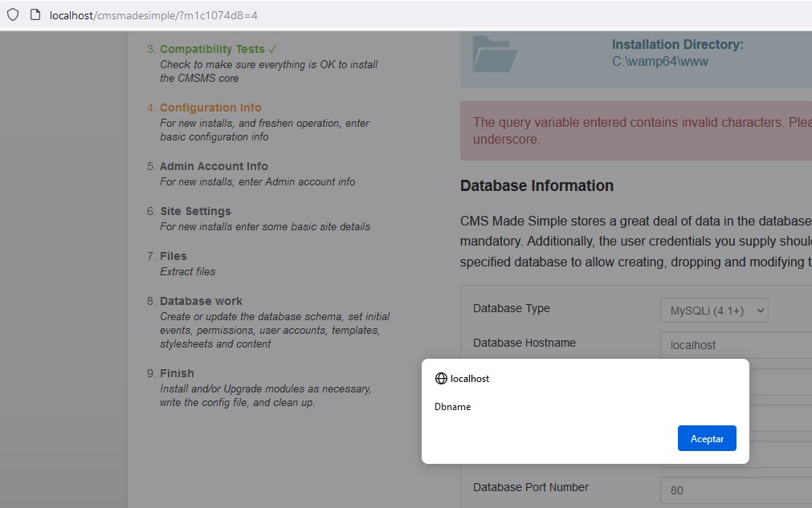The height and width of the screenshot is (508, 812).
Task: Click the localhost URL in address bar
Action: point(153,15)
